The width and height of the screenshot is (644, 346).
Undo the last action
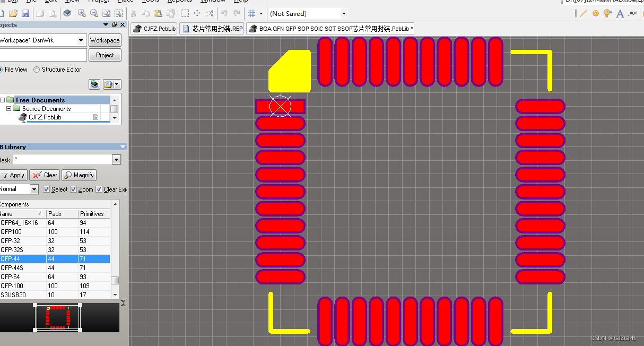224,13
